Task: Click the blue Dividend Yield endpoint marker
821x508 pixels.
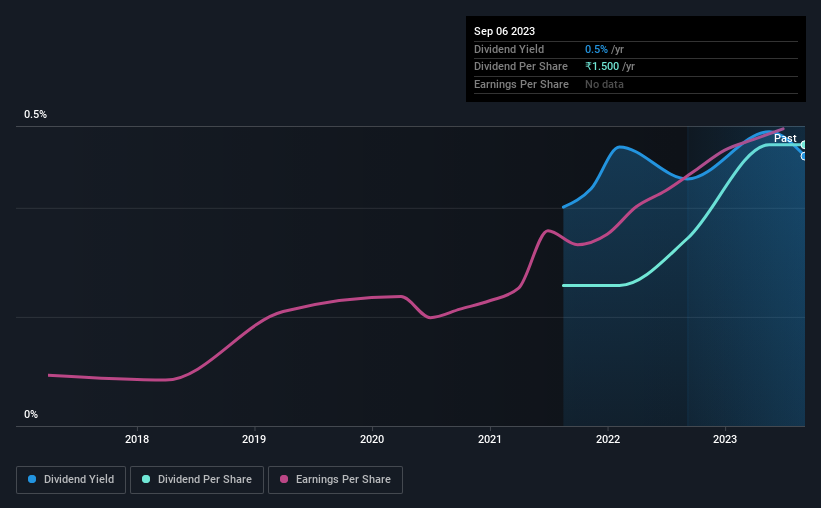Action: (804, 156)
